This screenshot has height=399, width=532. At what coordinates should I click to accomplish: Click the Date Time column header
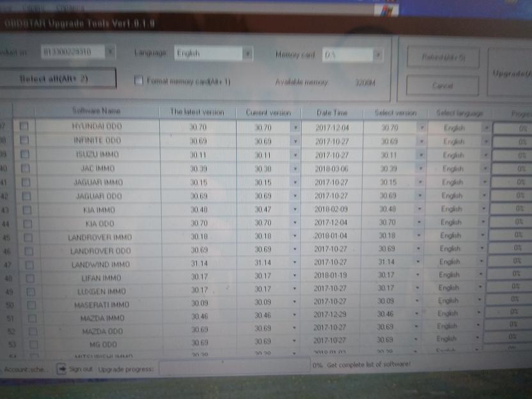coord(332,113)
